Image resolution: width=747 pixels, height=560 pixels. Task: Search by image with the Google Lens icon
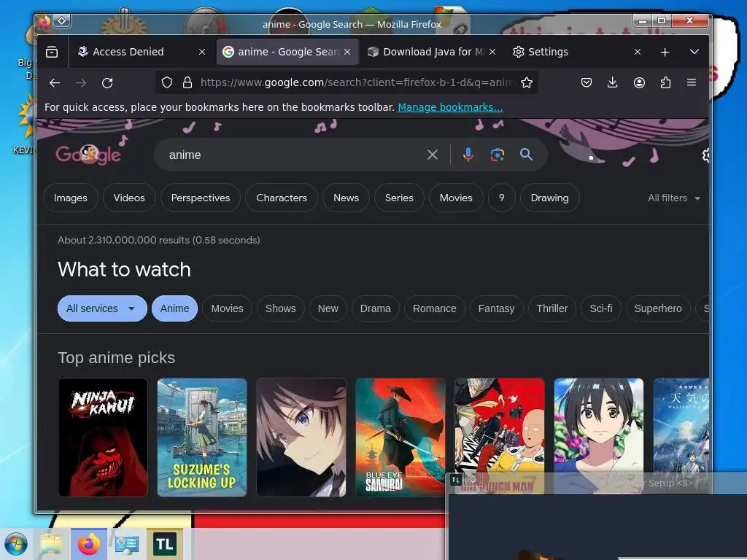pos(498,155)
